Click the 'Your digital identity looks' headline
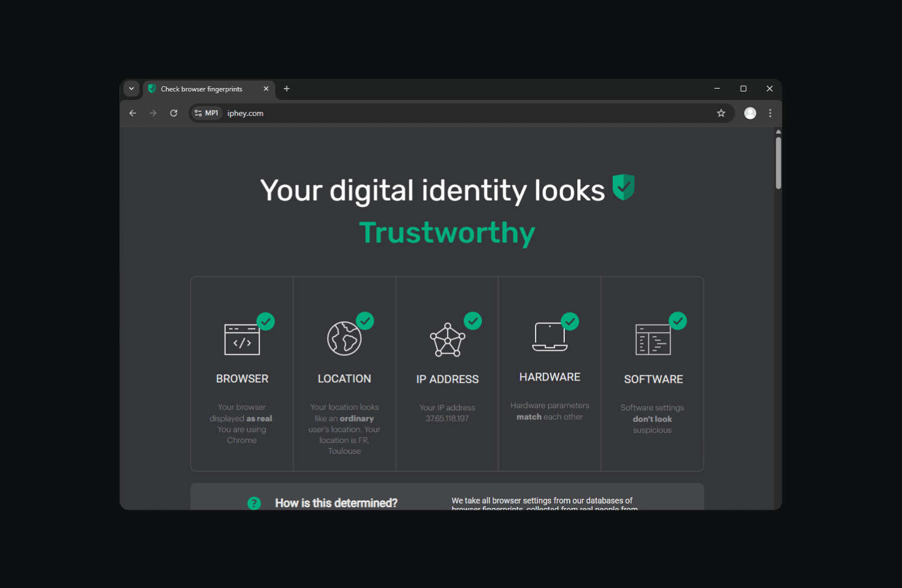 point(433,190)
